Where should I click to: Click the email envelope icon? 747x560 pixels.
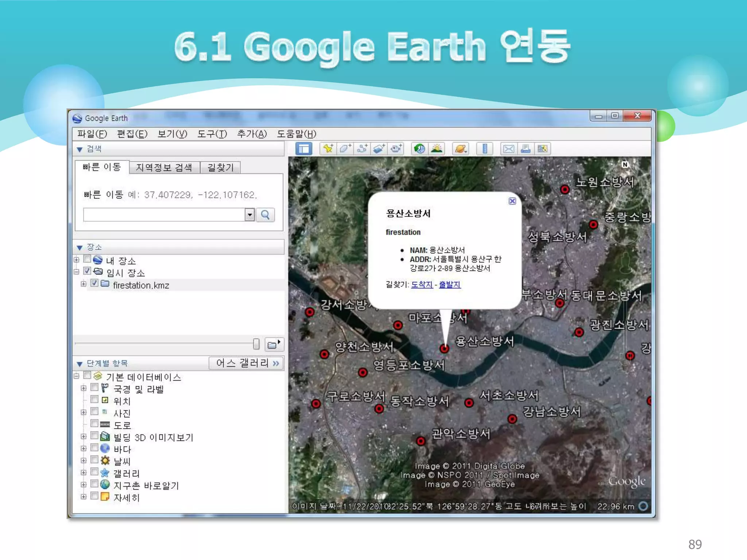(x=508, y=149)
